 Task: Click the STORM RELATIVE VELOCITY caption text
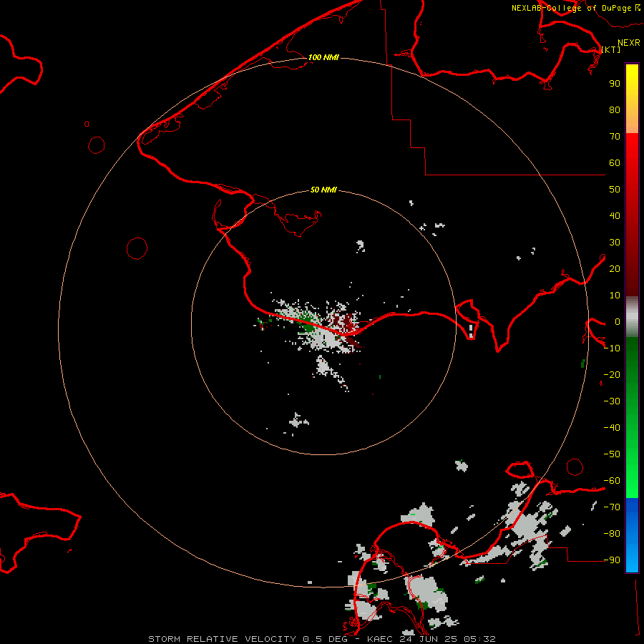(223, 639)
